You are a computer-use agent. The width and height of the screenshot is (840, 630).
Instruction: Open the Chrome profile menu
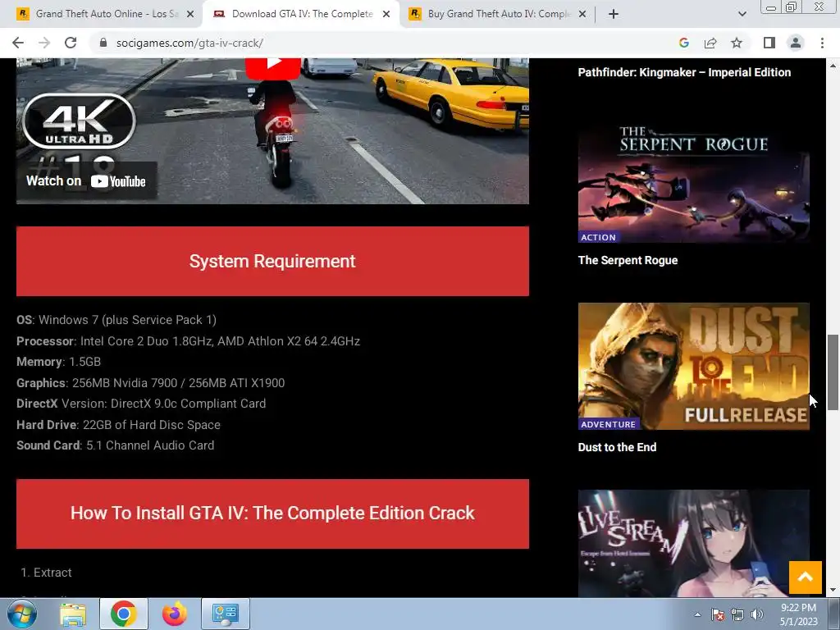[796, 43]
